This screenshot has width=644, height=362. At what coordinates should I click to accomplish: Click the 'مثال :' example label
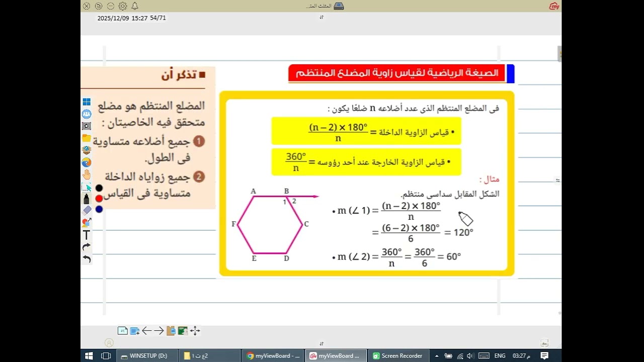point(489,179)
